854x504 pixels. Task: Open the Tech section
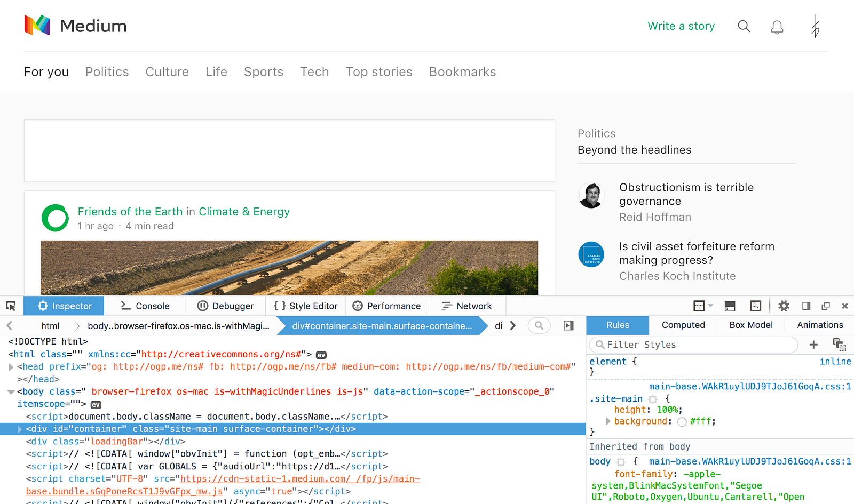(x=314, y=72)
